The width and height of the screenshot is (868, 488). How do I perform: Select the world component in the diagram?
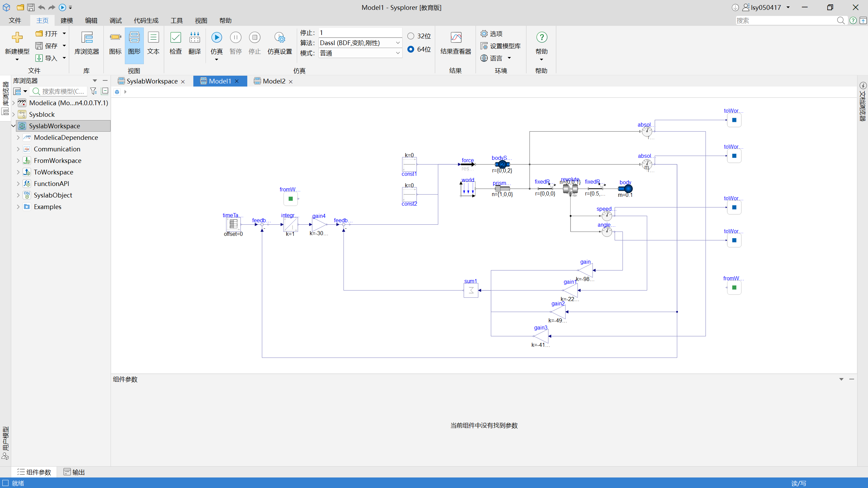coord(468,189)
